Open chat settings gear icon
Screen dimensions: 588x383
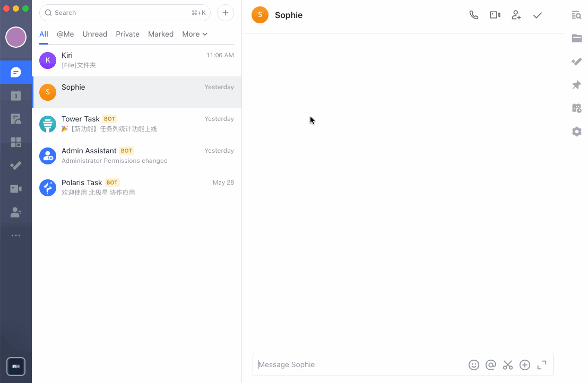(x=576, y=132)
